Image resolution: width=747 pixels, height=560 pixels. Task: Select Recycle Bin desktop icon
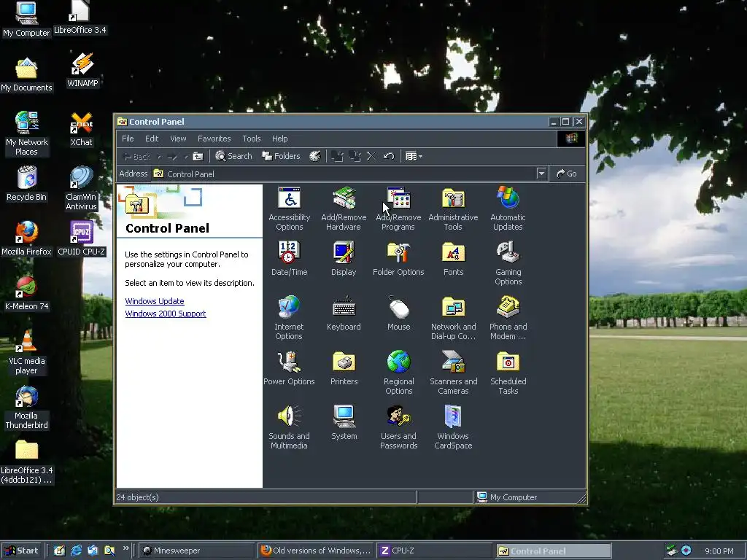[x=27, y=184]
